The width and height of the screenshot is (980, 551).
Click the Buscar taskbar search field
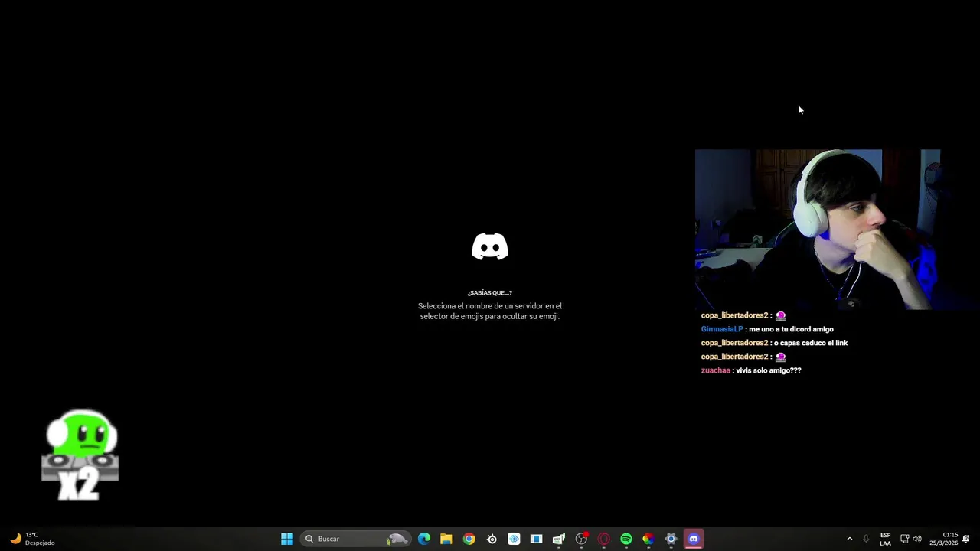(354, 539)
